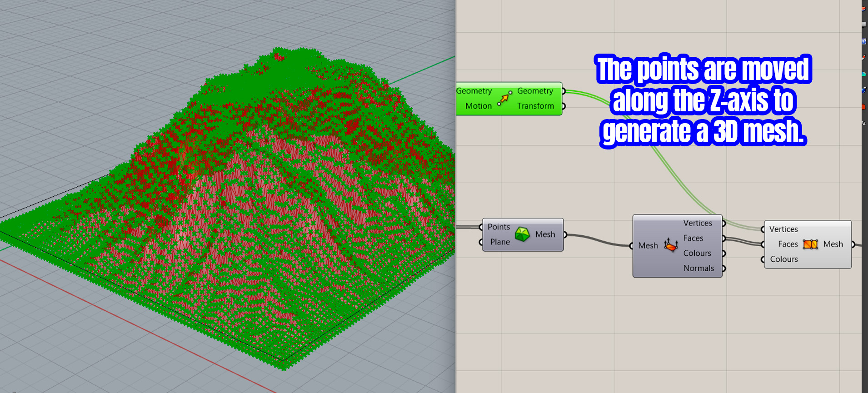Click the Geometry output of Move component

coord(535,91)
